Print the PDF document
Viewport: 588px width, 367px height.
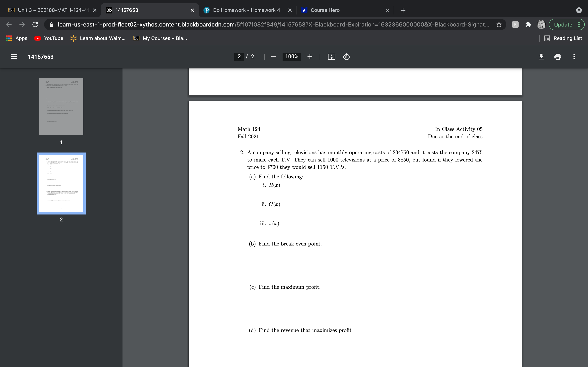[558, 56]
